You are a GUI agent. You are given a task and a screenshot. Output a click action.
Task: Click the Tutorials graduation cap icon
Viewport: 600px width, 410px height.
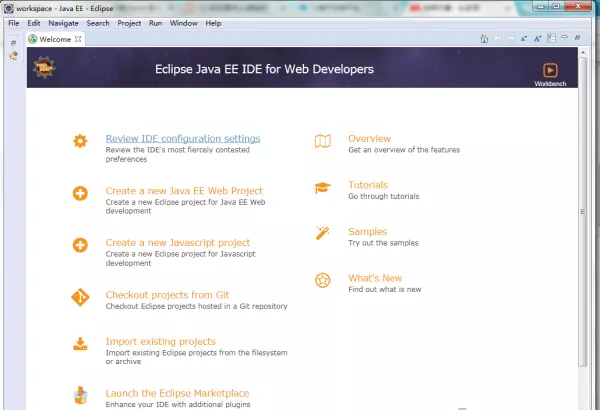click(x=323, y=188)
